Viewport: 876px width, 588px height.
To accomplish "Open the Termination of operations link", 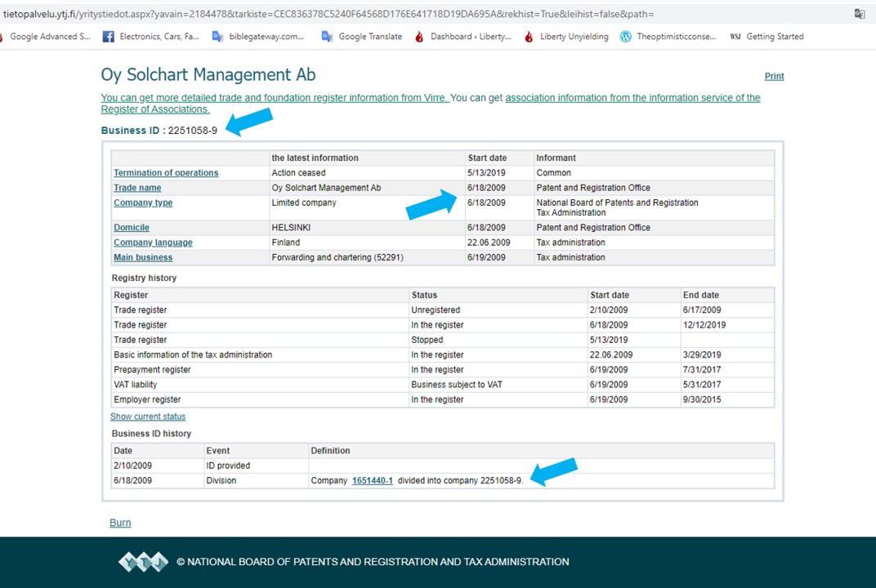I will tap(166, 172).
